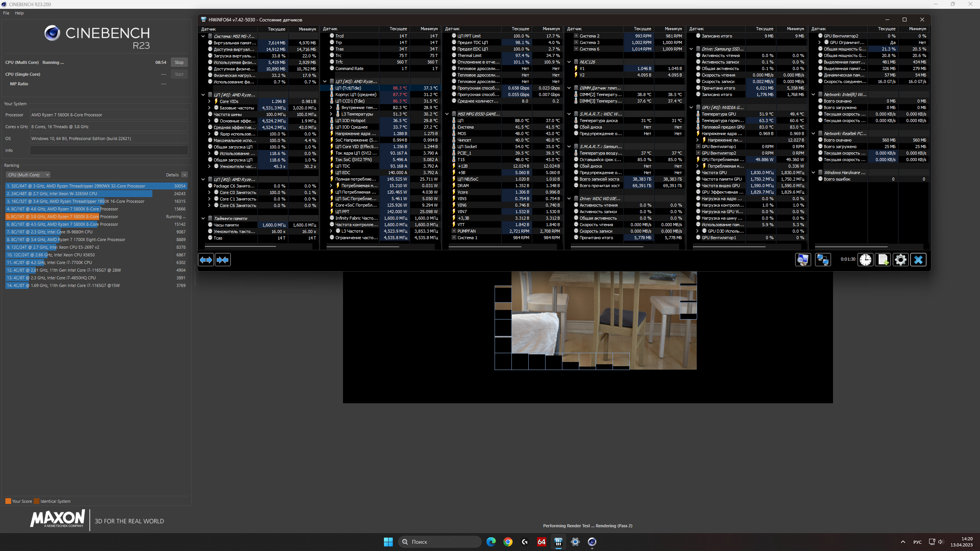Expand the Core VIDs sensor row
The width and height of the screenshot is (980, 551).
pyautogui.click(x=209, y=101)
